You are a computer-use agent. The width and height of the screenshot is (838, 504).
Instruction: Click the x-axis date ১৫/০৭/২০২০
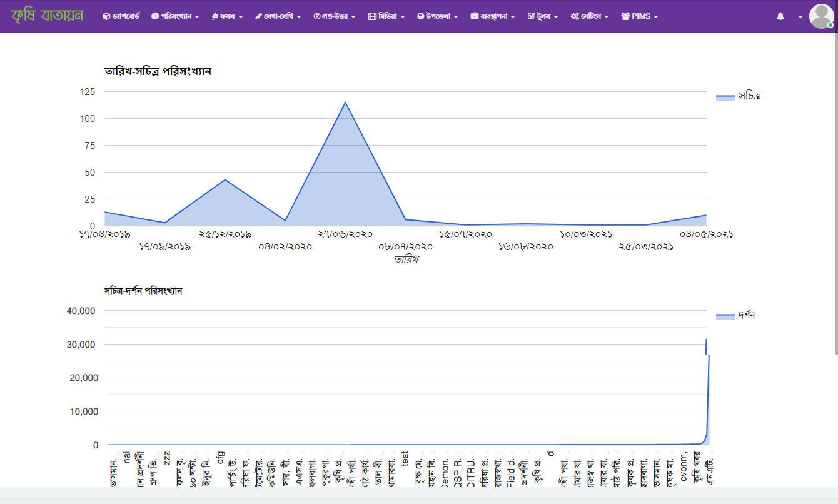(466, 234)
